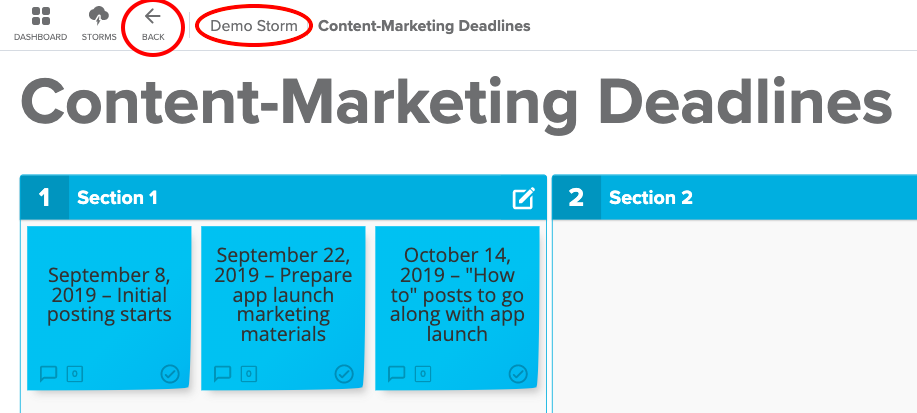Click the large Content-Marketing Deadlines title

[456, 105]
